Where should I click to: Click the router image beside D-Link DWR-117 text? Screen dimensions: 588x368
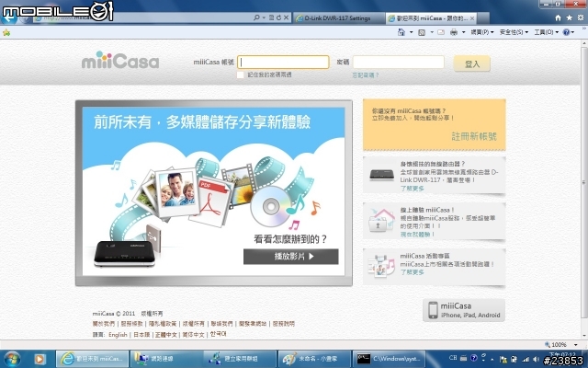coord(382,174)
